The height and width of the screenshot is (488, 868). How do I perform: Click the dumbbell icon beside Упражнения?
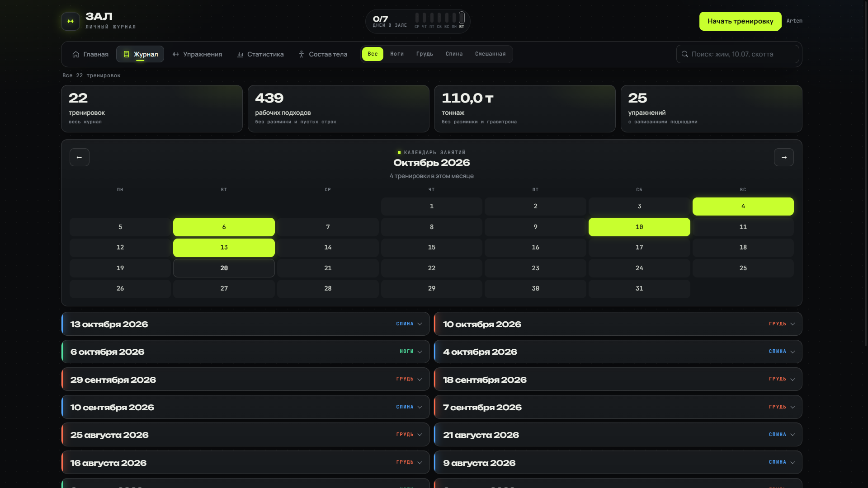tap(176, 54)
